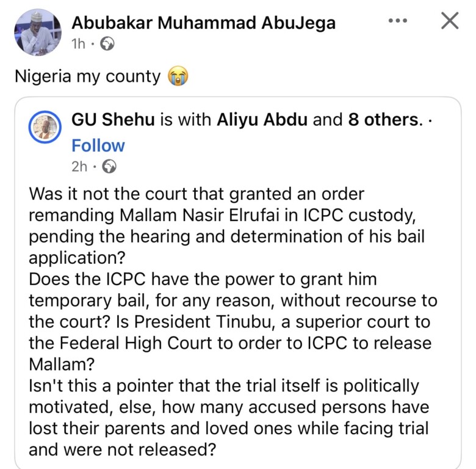Screen dimensions: 476x469
Task: Click the globe privacy icon beside 2h
Action: pyautogui.click(x=109, y=166)
